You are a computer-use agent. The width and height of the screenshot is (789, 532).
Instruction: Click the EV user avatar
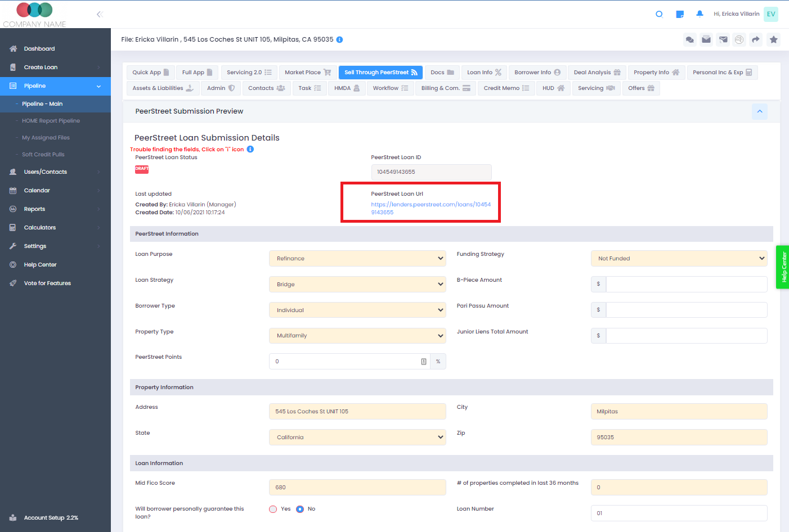pyautogui.click(x=771, y=14)
